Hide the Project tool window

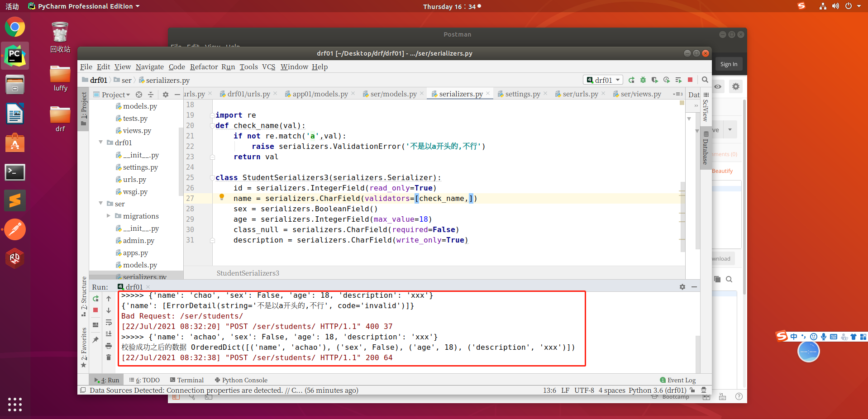click(x=177, y=95)
